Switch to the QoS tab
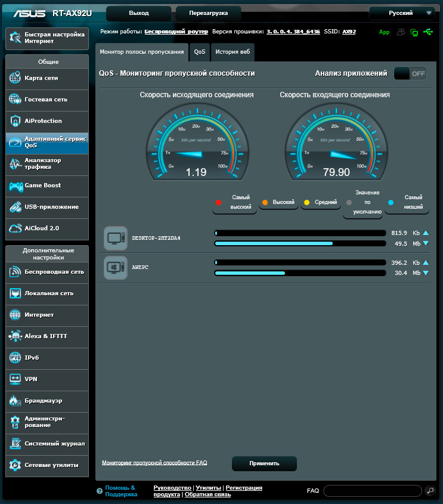This screenshot has width=443, height=504. click(200, 52)
